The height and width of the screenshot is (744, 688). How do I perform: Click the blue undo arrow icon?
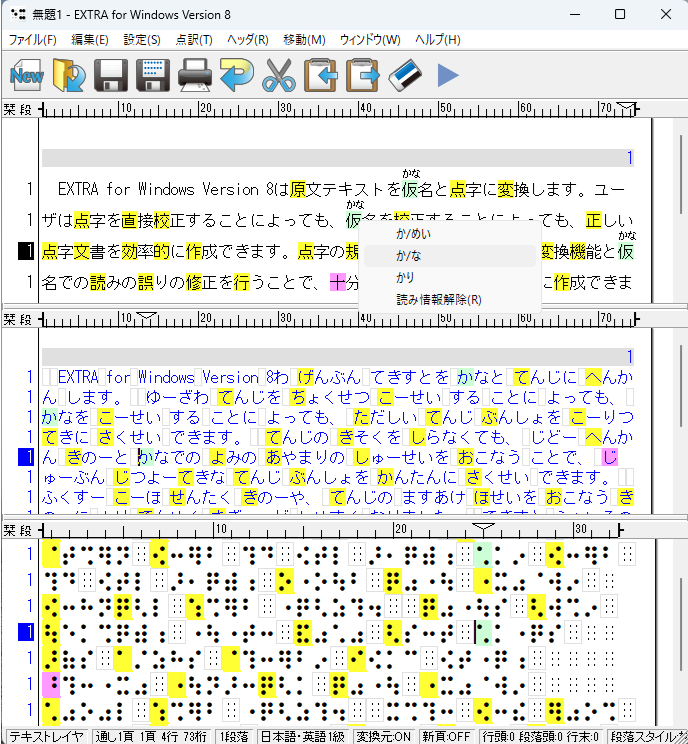(x=236, y=74)
